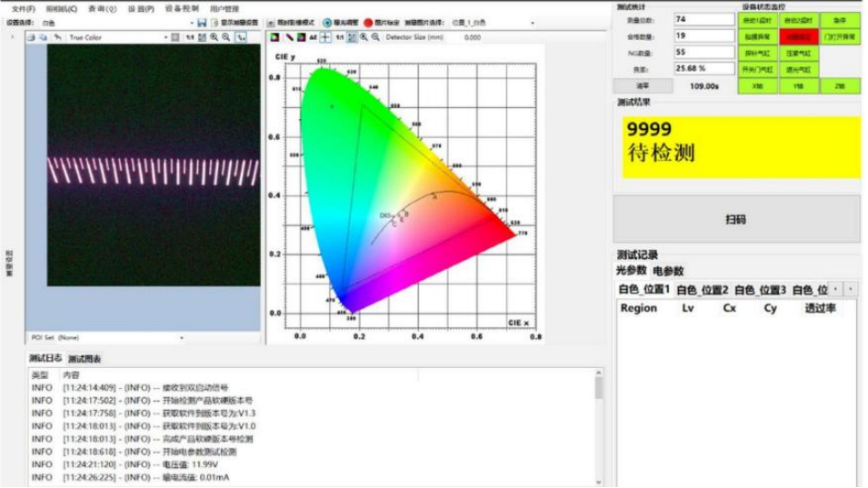Select the 白色_位置3 tab
This screenshot has height=488, width=868.
click(760, 290)
